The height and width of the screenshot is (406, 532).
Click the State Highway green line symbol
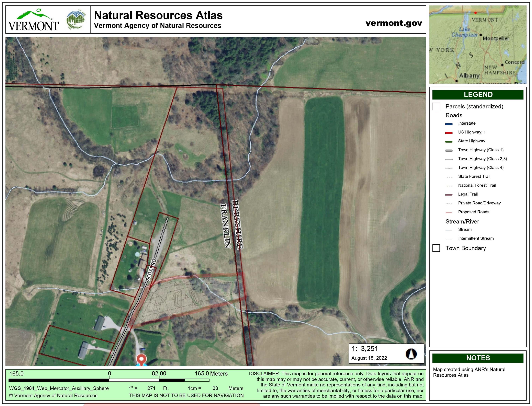point(449,142)
